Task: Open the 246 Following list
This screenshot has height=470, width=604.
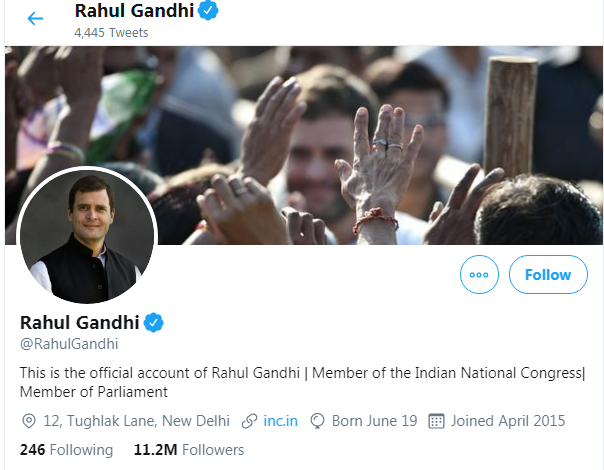Action: tap(66, 450)
